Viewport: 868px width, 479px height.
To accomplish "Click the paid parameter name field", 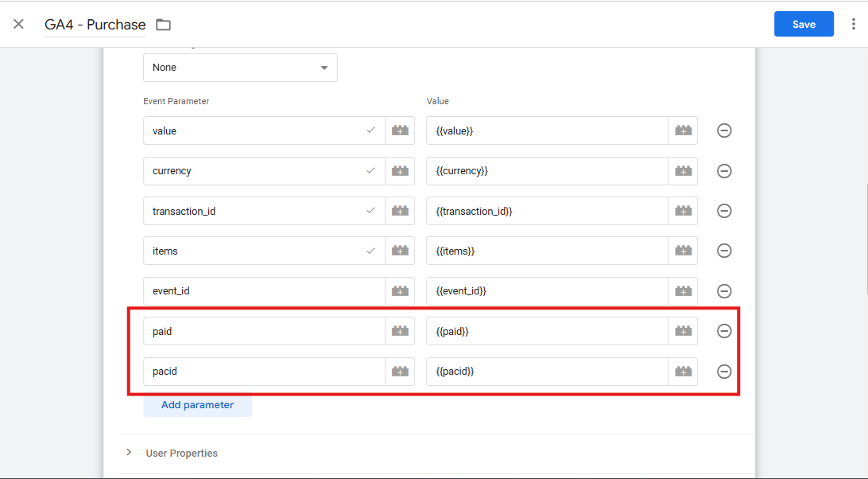I will pos(264,331).
